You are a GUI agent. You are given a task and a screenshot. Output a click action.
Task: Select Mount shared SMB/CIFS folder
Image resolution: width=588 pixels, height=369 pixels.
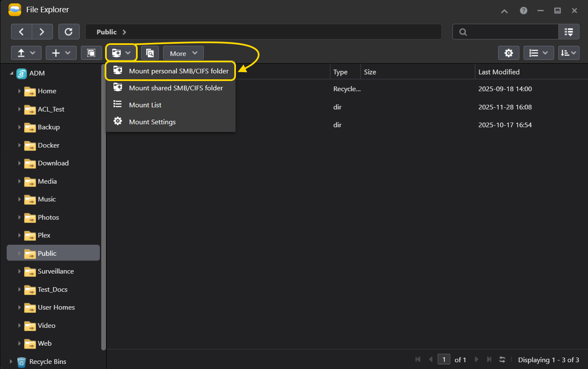click(175, 88)
